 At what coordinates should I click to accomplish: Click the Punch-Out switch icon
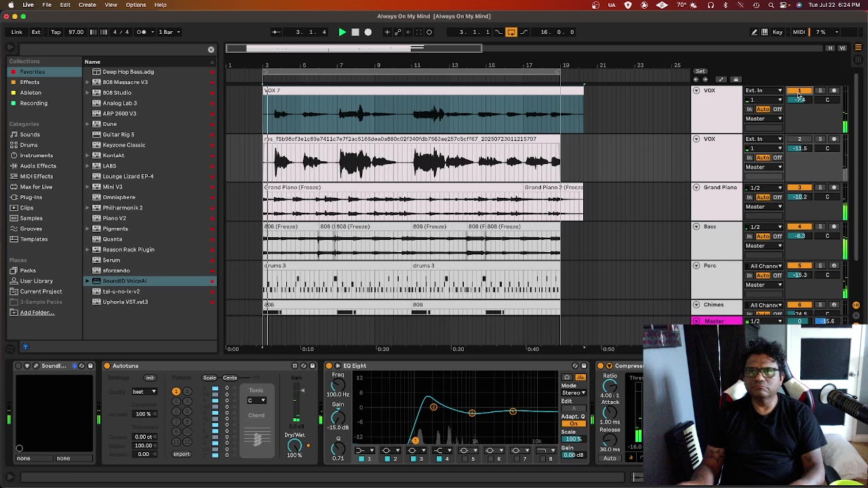click(x=524, y=32)
